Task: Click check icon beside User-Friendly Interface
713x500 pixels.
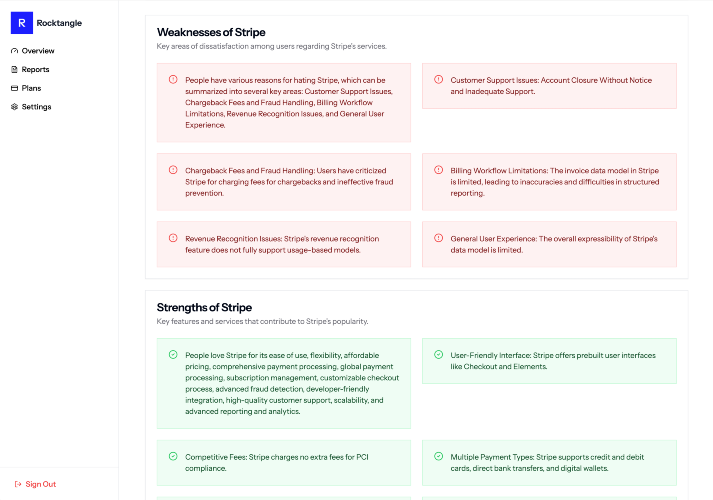Action: point(438,355)
